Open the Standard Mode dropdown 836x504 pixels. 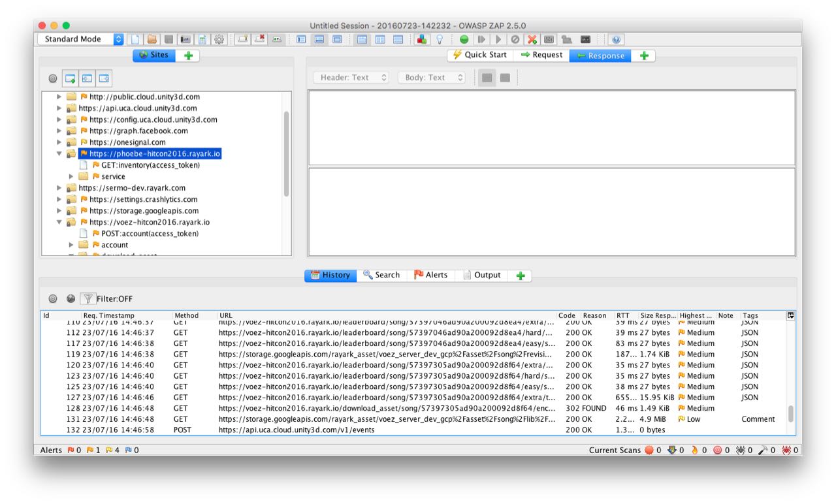click(80, 39)
